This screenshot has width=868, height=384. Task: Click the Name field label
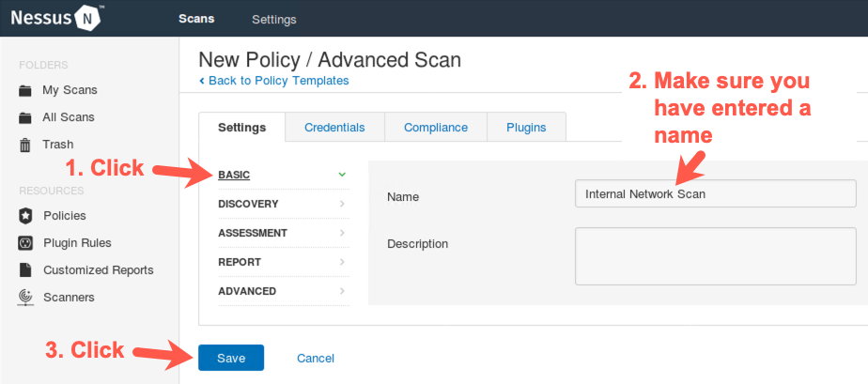(x=403, y=196)
